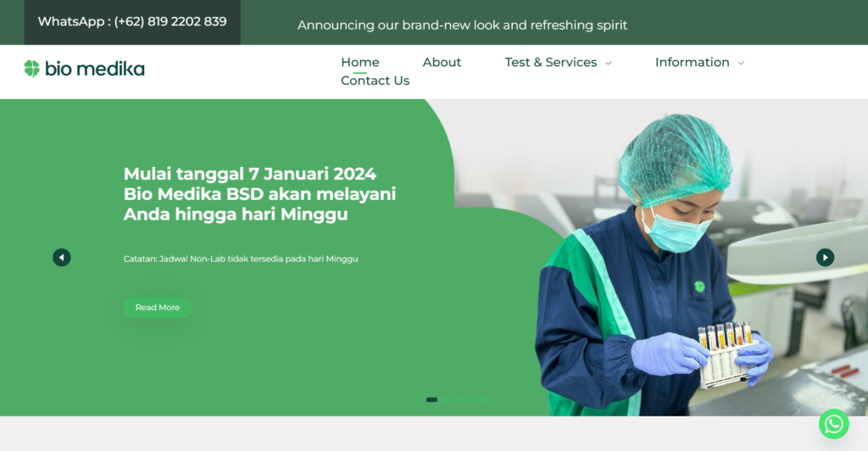Go to the Home page
Image resolution: width=868 pixels, height=451 pixels.
359,63
